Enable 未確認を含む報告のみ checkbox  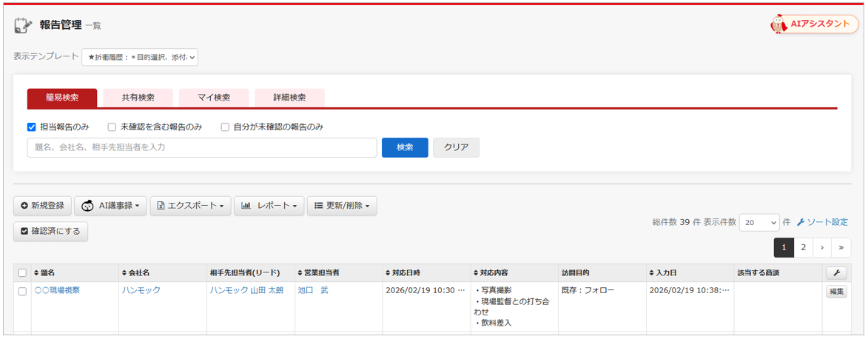click(112, 127)
